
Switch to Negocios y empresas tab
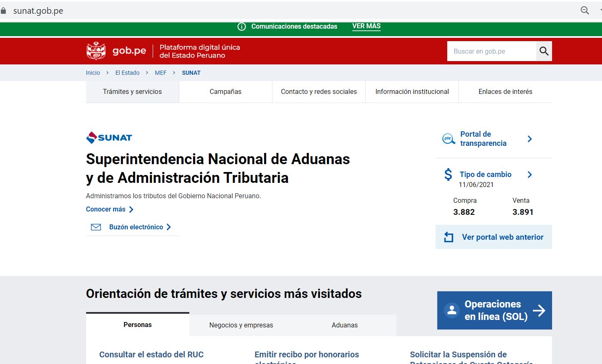[x=241, y=325]
